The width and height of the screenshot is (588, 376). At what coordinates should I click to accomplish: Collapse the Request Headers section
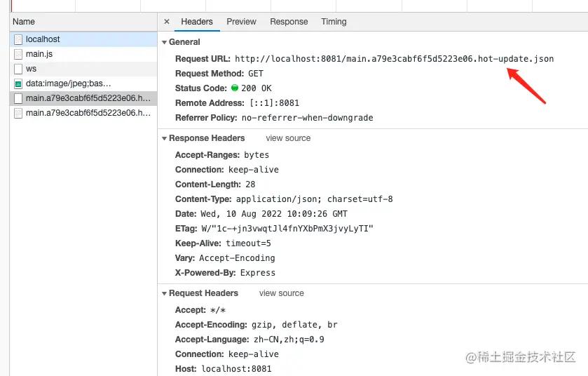coord(164,293)
